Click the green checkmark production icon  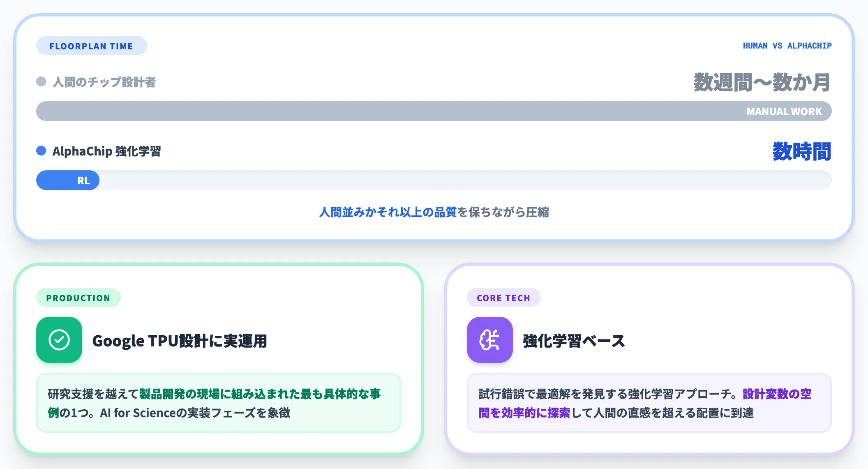[59, 340]
